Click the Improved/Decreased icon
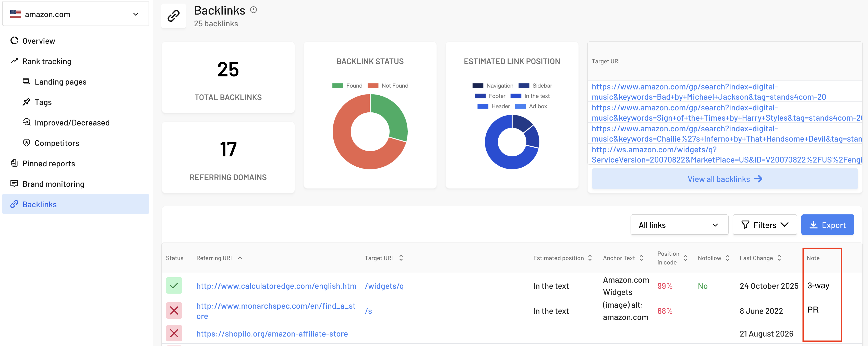 26,122
